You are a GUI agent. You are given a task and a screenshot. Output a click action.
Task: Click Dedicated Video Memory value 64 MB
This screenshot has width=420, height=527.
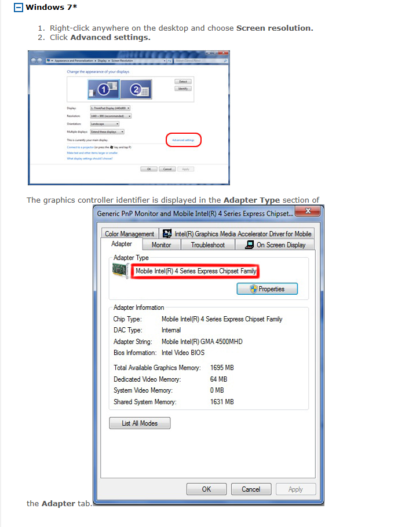click(218, 379)
